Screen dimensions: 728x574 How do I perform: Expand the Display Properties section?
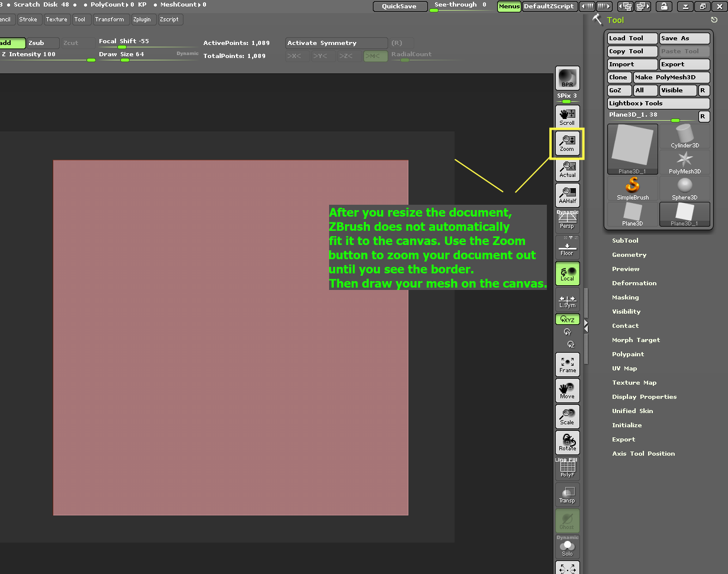coord(644,397)
